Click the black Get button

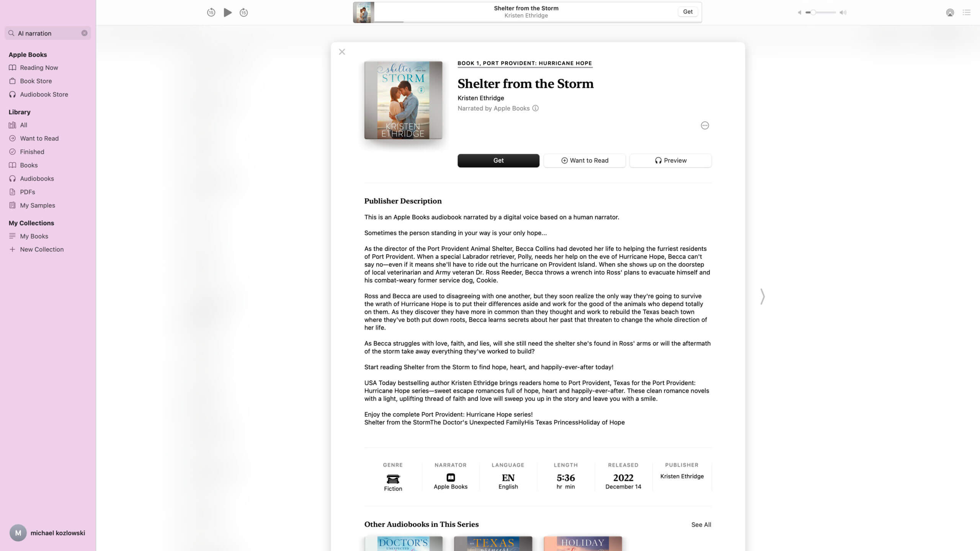(x=498, y=161)
